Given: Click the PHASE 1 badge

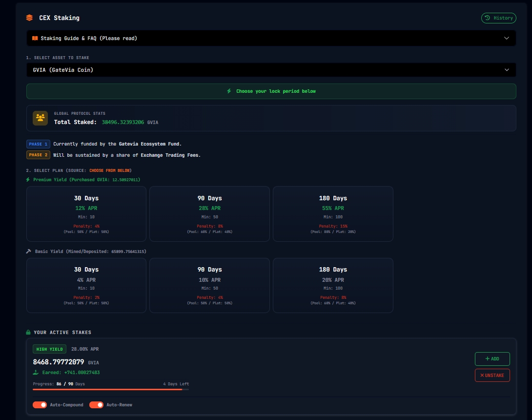Looking at the screenshot, I should pos(38,144).
